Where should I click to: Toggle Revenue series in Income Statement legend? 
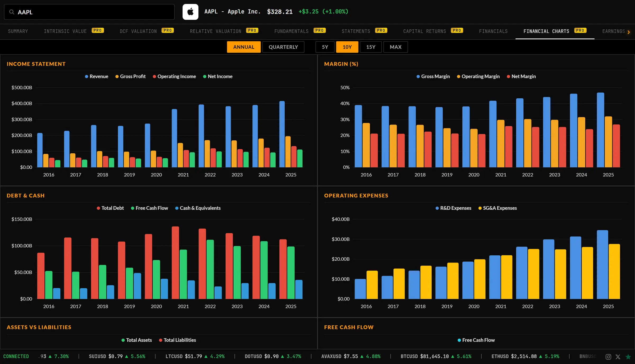(x=97, y=76)
